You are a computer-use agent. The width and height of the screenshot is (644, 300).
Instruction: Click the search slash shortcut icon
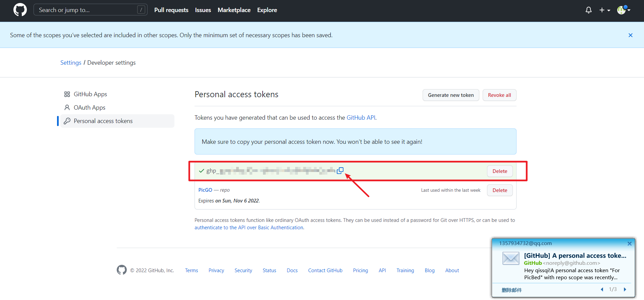141,10
